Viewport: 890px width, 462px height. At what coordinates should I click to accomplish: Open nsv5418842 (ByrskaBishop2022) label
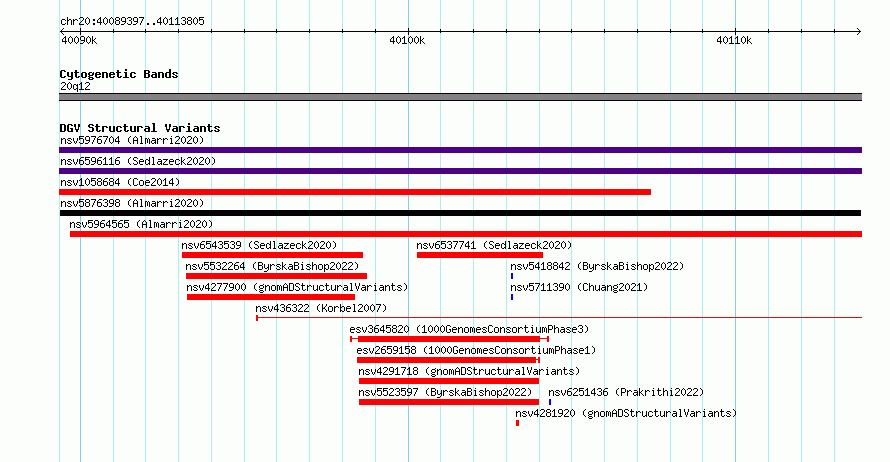597,266
